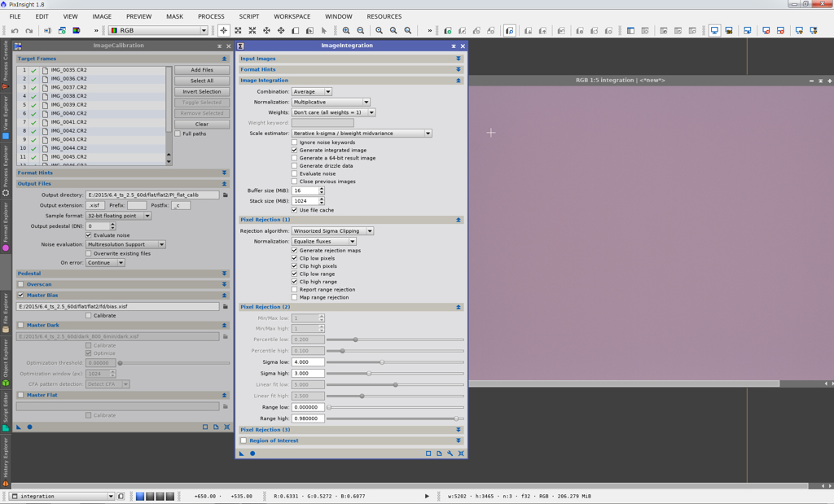The image size is (834, 504).
Task: Click the Clear button
Action: [202, 125]
